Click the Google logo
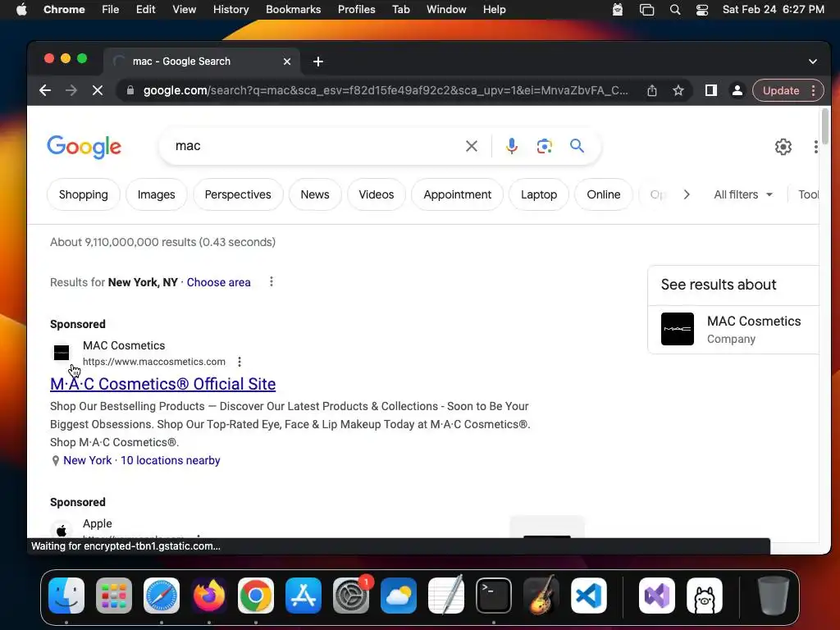The width and height of the screenshot is (840, 630). 84,146
